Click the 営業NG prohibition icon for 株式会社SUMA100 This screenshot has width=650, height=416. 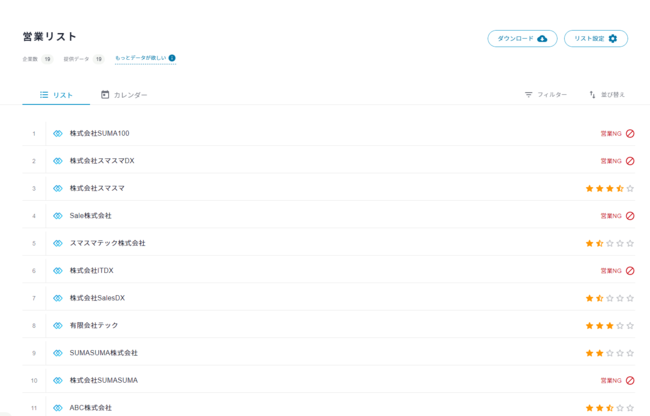630,133
